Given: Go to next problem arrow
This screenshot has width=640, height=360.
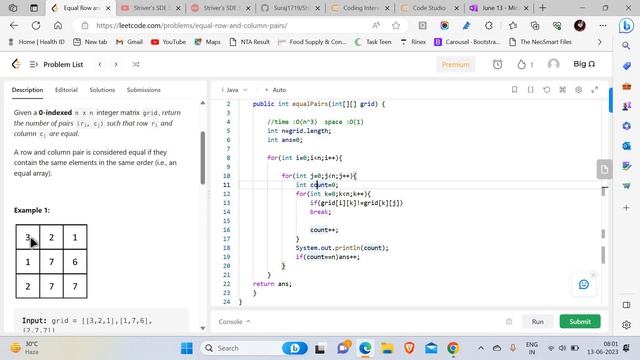Looking at the screenshot, I should click(x=116, y=64).
